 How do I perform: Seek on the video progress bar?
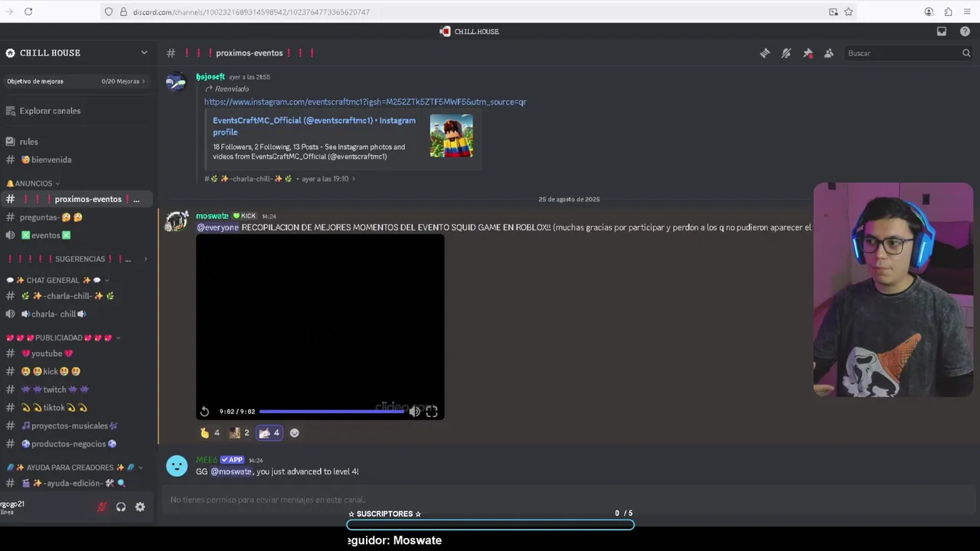(x=332, y=412)
